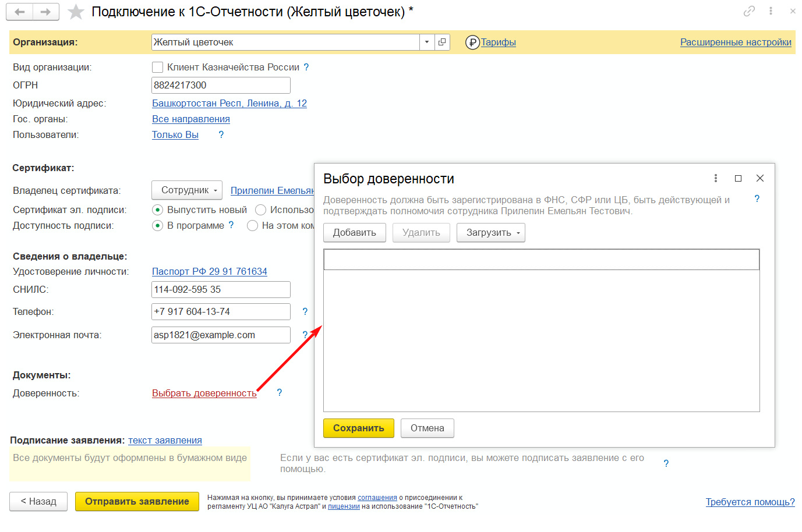Click the СНИЛС input field

[221, 289]
